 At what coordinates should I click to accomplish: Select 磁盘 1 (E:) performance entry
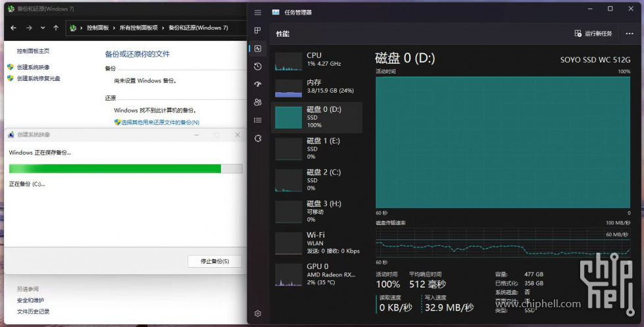(316, 149)
